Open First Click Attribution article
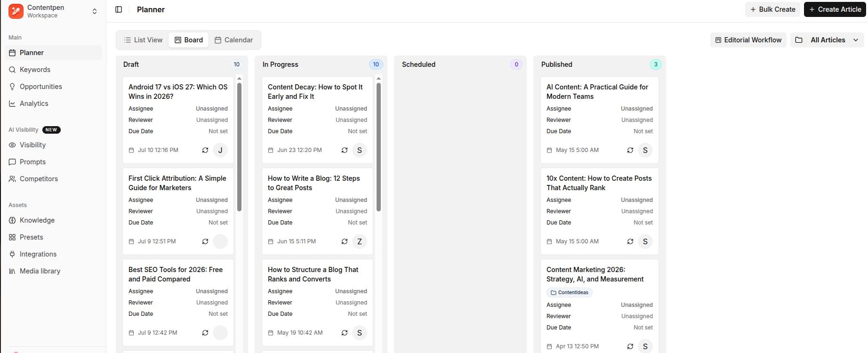Viewport: 868px width, 353px height. click(x=177, y=183)
